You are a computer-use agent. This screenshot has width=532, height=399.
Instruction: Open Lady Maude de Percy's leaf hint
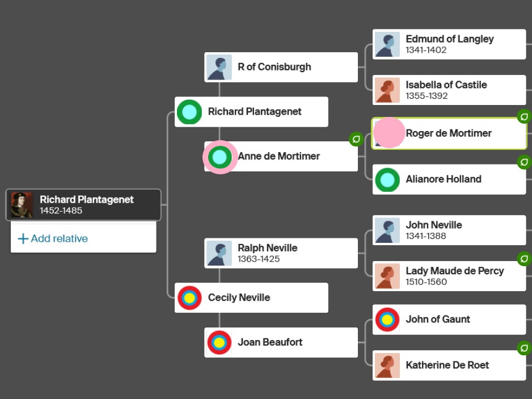click(x=523, y=259)
